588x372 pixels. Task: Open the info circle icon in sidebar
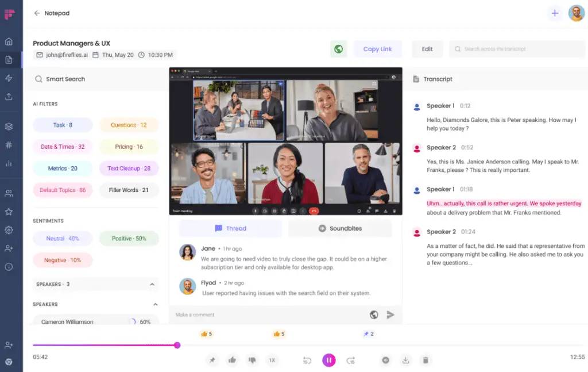pos(9,267)
